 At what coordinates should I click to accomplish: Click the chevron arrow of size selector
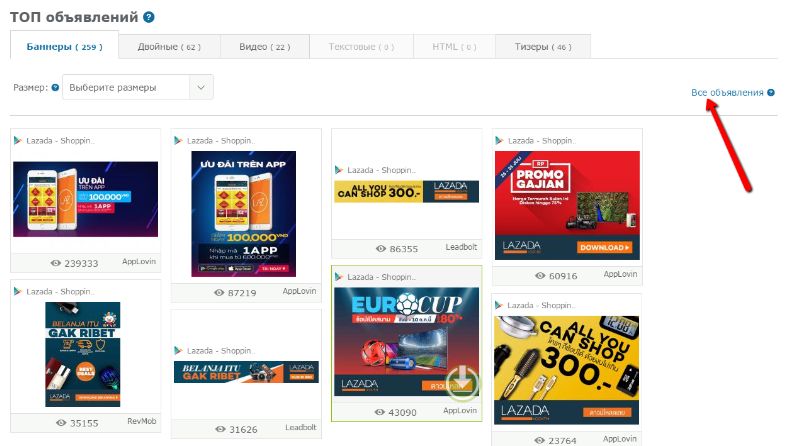[201, 87]
